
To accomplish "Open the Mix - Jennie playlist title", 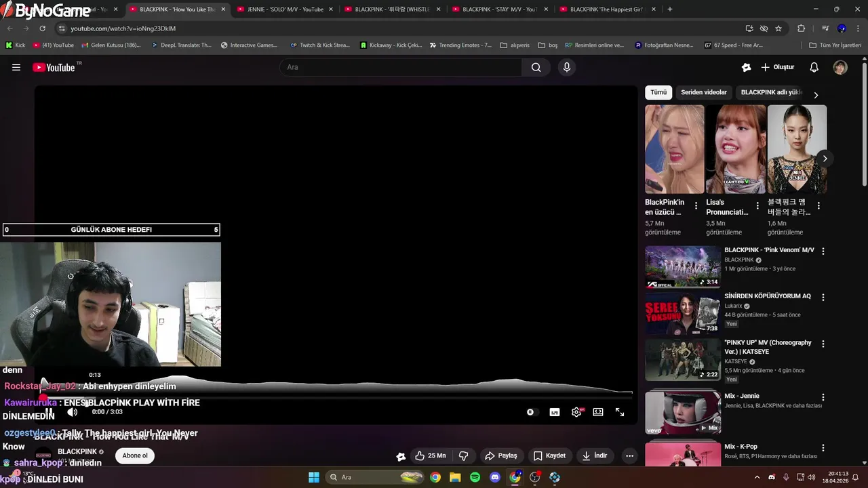I will (x=741, y=396).
